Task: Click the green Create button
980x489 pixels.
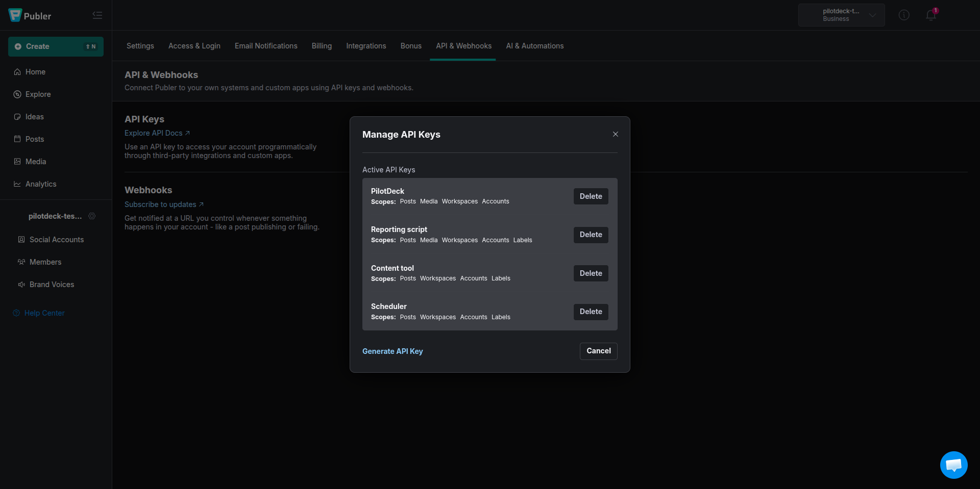Action: point(56,46)
